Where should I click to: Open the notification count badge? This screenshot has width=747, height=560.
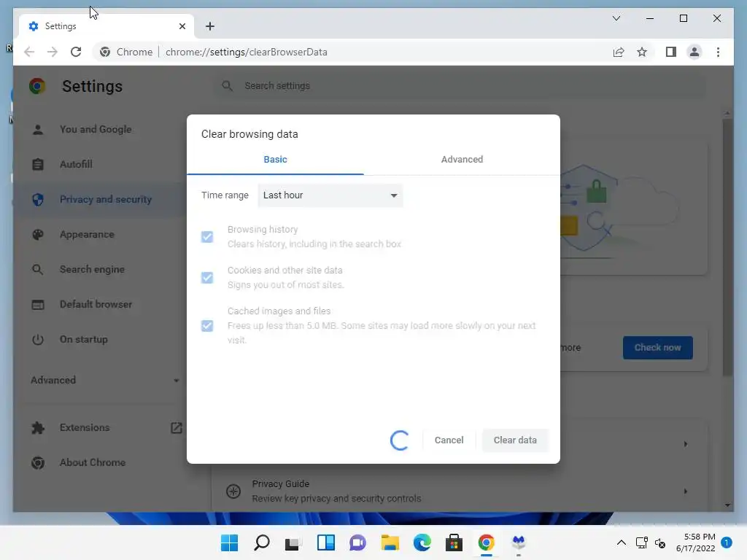click(x=726, y=542)
